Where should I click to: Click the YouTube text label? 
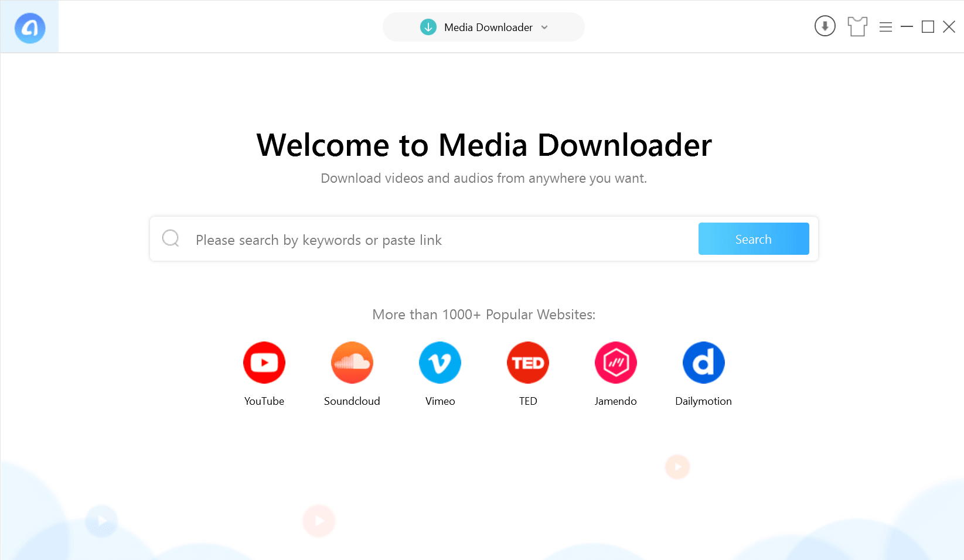[264, 401]
